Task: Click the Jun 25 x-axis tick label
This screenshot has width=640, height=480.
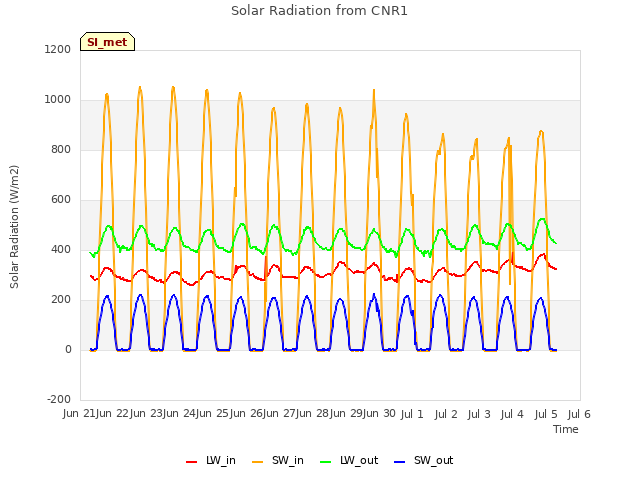Action: (213, 414)
